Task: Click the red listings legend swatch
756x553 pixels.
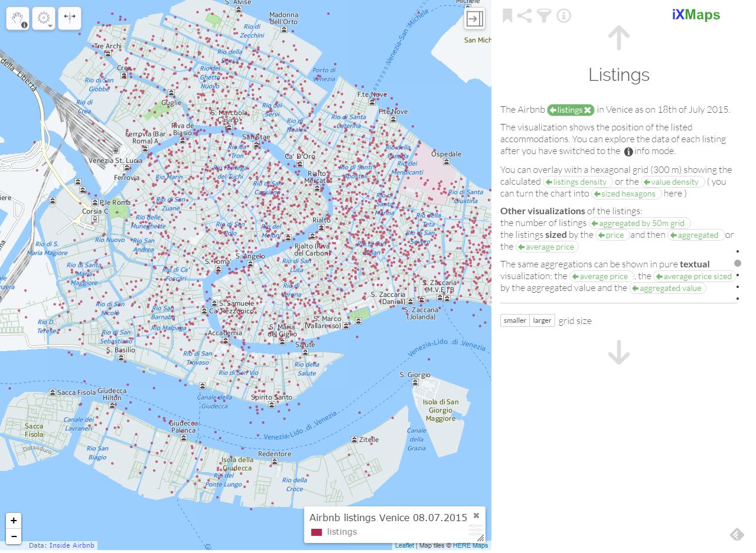Action: [x=317, y=532]
